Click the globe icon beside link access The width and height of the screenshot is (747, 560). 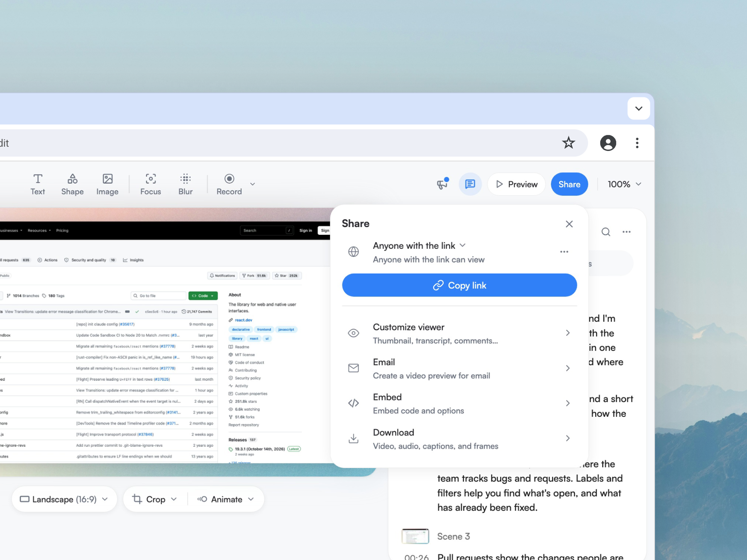(x=354, y=252)
